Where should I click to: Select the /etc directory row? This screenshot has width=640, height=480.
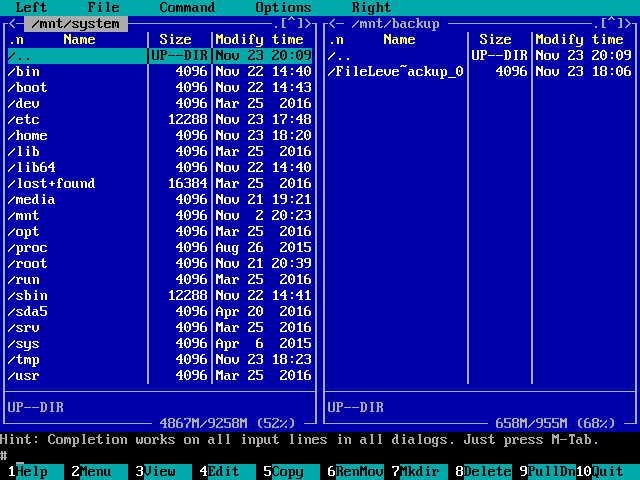160,119
